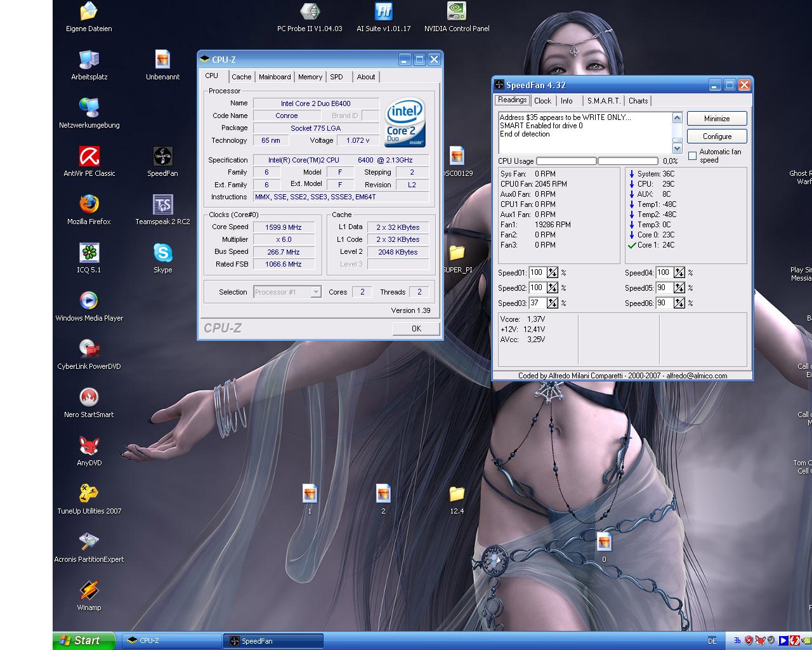The height and width of the screenshot is (650, 812).
Task: Open the Windows Start menu
Action: (x=84, y=640)
